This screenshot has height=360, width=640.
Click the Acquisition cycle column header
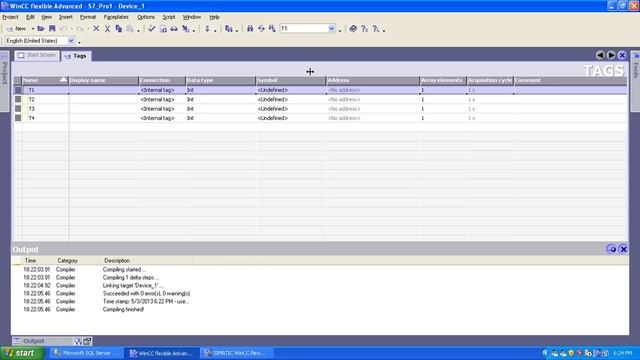pyautogui.click(x=490, y=80)
